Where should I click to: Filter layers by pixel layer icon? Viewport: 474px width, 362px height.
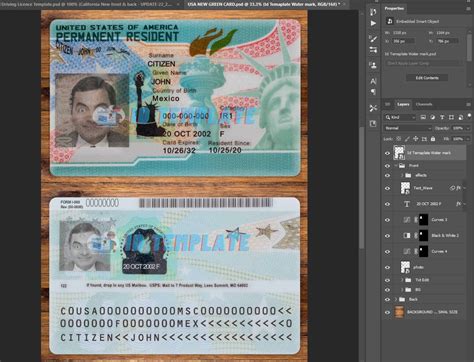tap(423, 117)
